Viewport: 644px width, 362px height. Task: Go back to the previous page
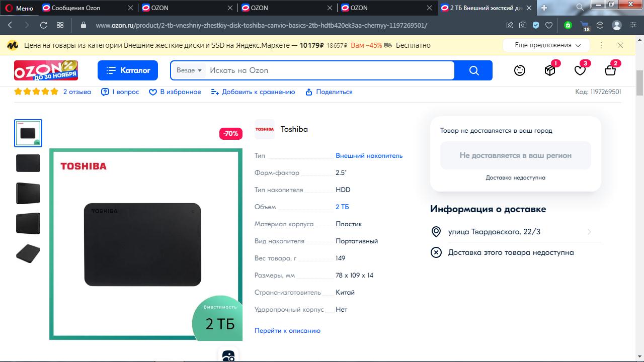[10, 25]
